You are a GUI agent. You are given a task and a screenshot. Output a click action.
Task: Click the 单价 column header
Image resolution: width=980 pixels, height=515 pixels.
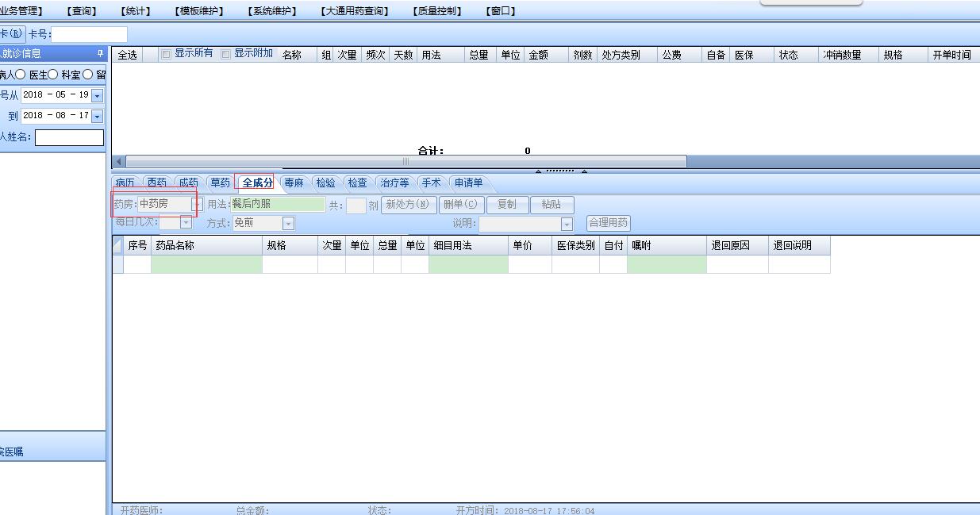coord(530,246)
